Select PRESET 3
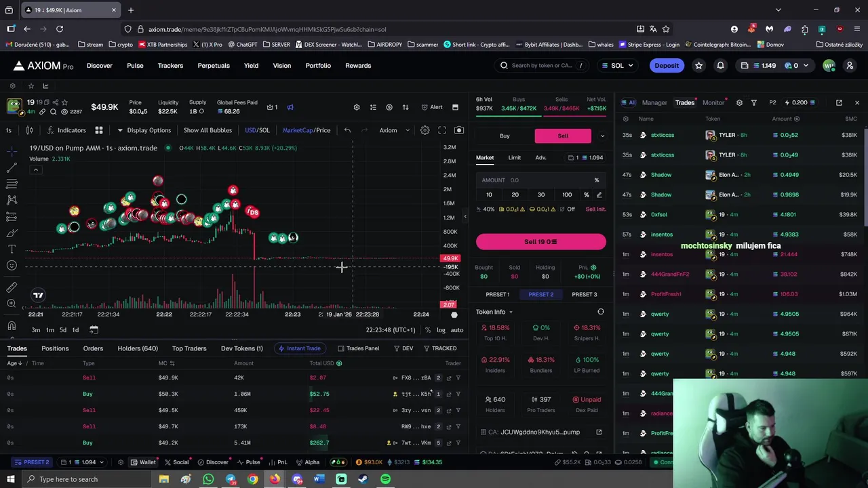Screen dimensions: 868x488 (x=585, y=295)
